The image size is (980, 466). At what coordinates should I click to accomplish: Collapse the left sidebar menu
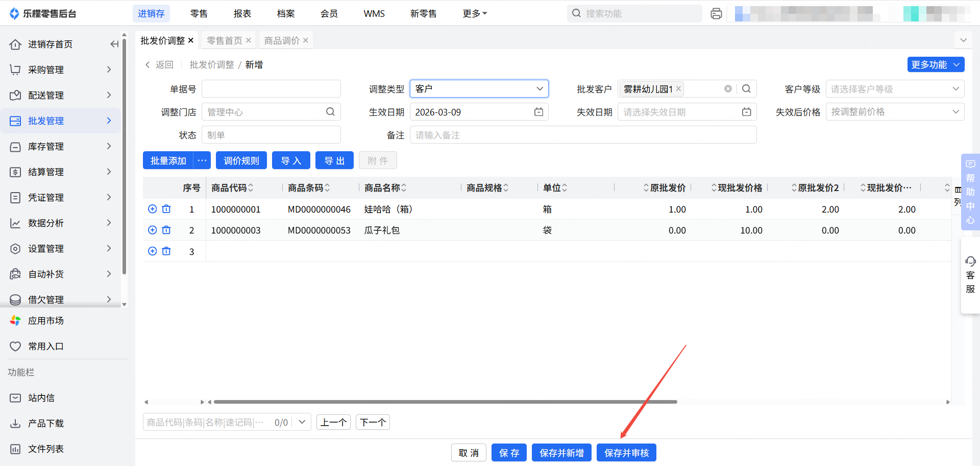pos(114,44)
